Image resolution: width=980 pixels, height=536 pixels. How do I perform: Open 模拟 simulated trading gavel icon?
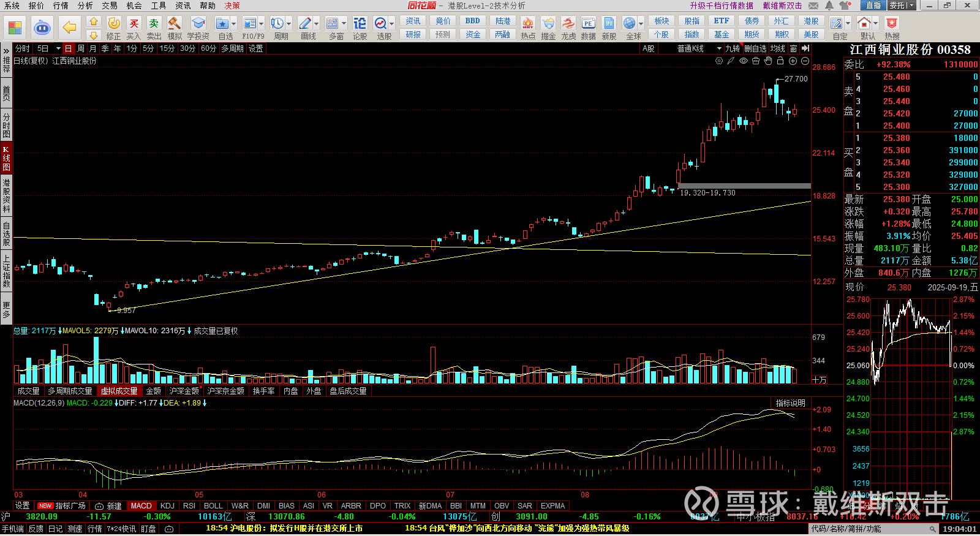point(175,23)
